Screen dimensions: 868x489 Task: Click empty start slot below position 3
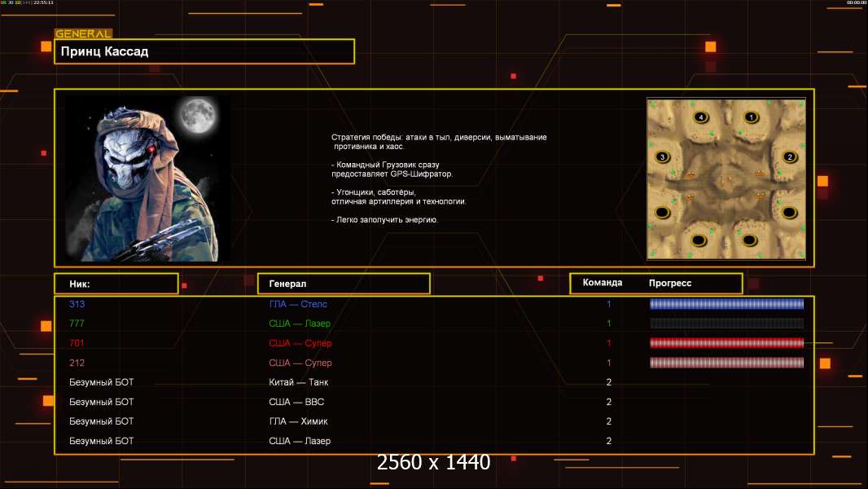pyautogui.click(x=663, y=213)
